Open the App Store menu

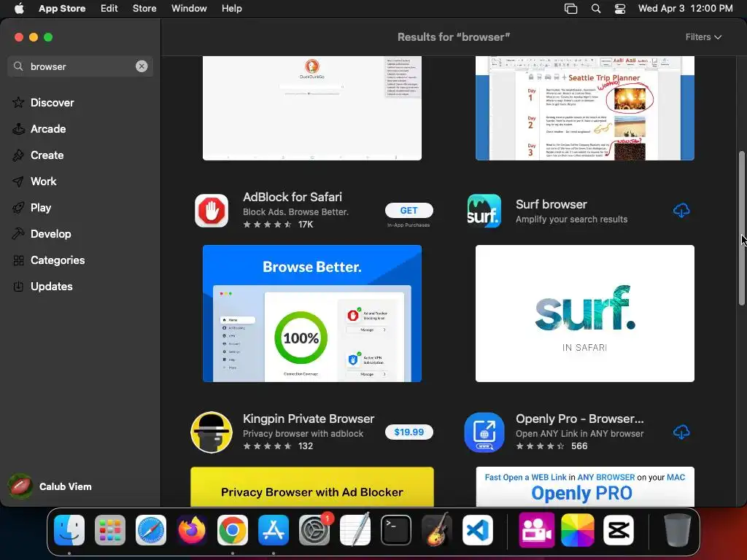coord(62,9)
